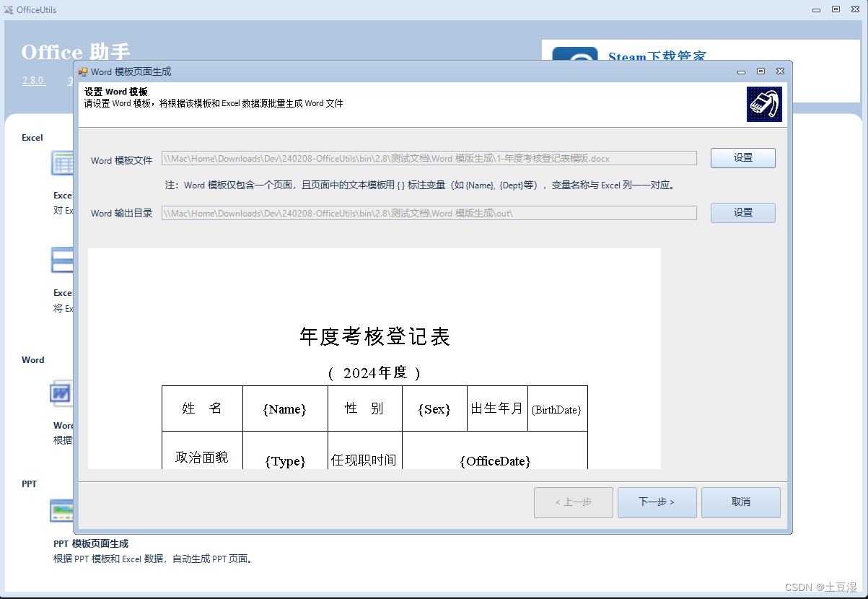
Task: Click 姓 名 cell in preview table
Action: pyautogui.click(x=202, y=408)
